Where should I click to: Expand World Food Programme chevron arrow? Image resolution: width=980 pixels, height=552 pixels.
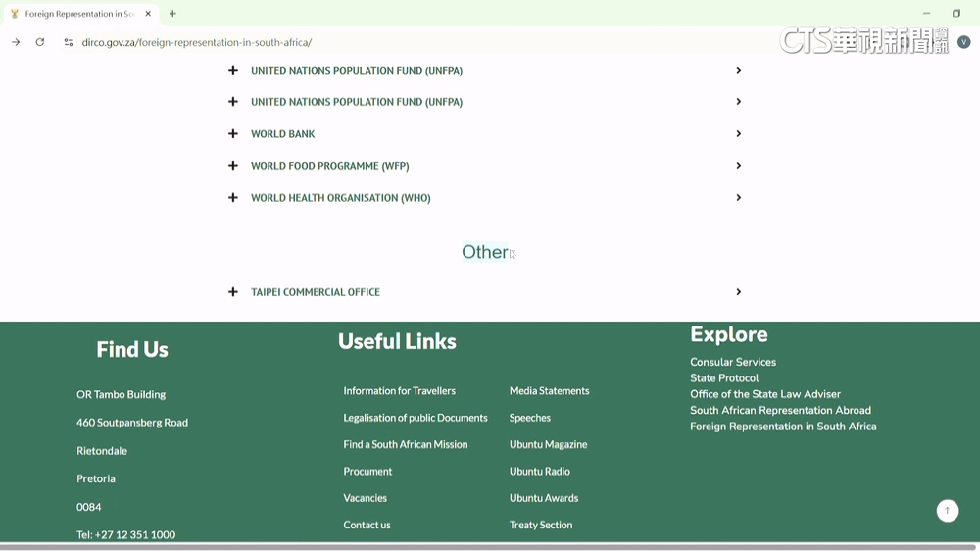click(738, 166)
